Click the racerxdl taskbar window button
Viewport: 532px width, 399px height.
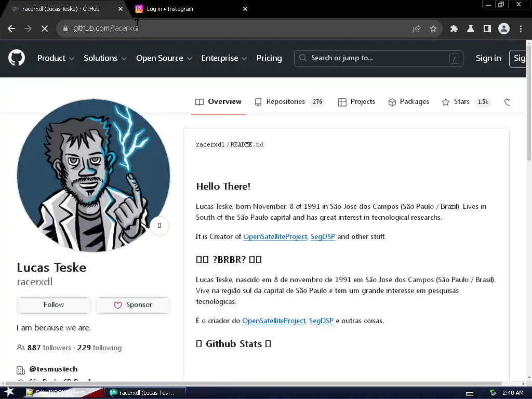[145, 393]
